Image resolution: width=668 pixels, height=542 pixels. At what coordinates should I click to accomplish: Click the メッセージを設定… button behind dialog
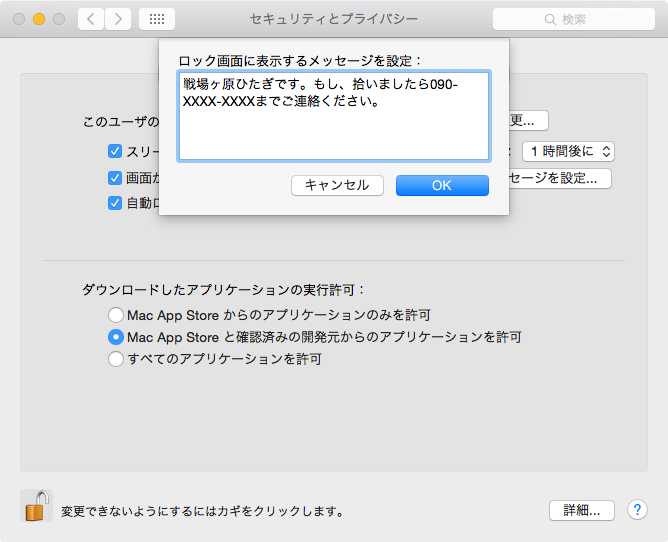click(x=560, y=178)
